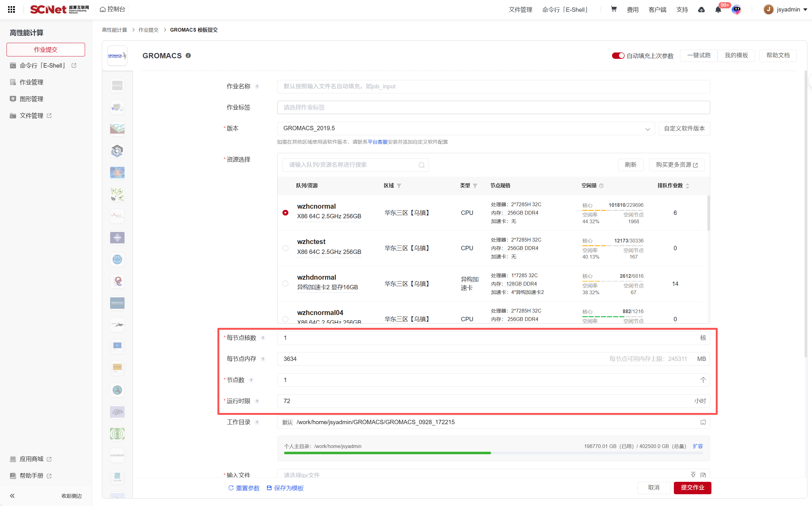The image size is (812, 506).
Task: Open 作业管理 in the left menu
Action: [x=31, y=82]
